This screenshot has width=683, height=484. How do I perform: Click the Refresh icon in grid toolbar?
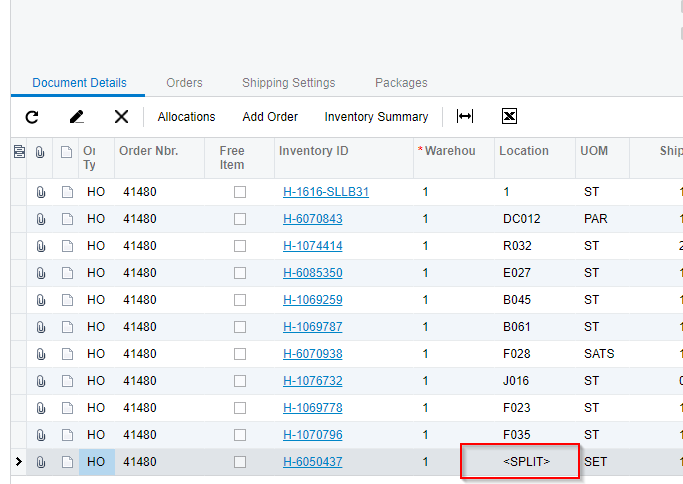pyautogui.click(x=32, y=117)
